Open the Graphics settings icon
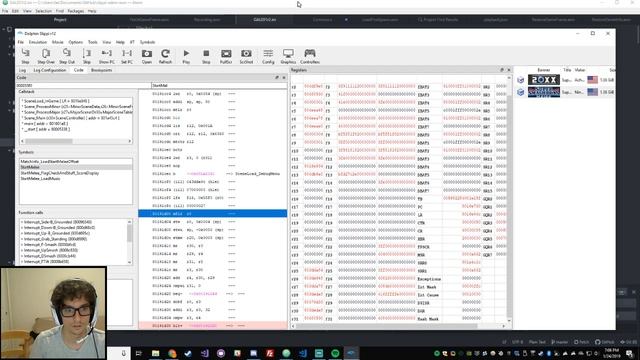 pos(288,56)
